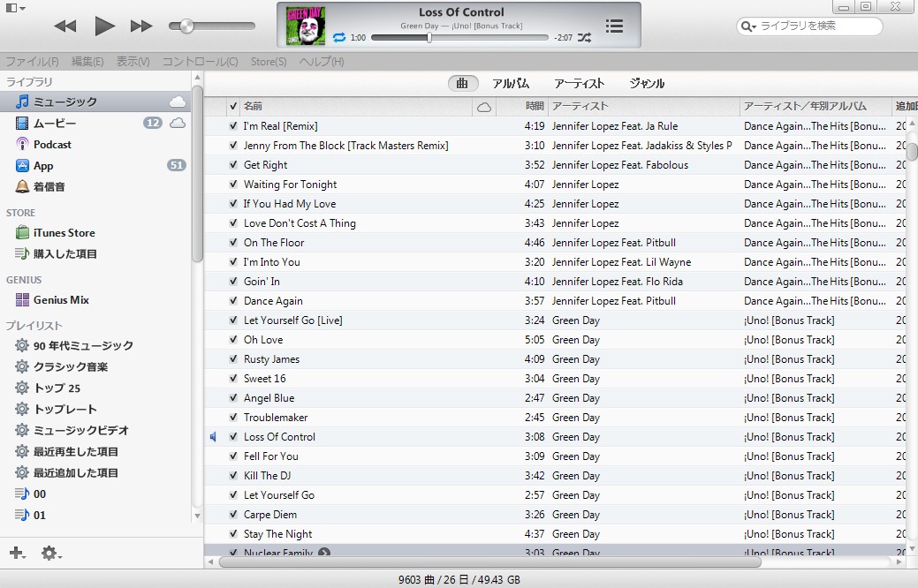Open playlist 00

click(x=95, y=494)
